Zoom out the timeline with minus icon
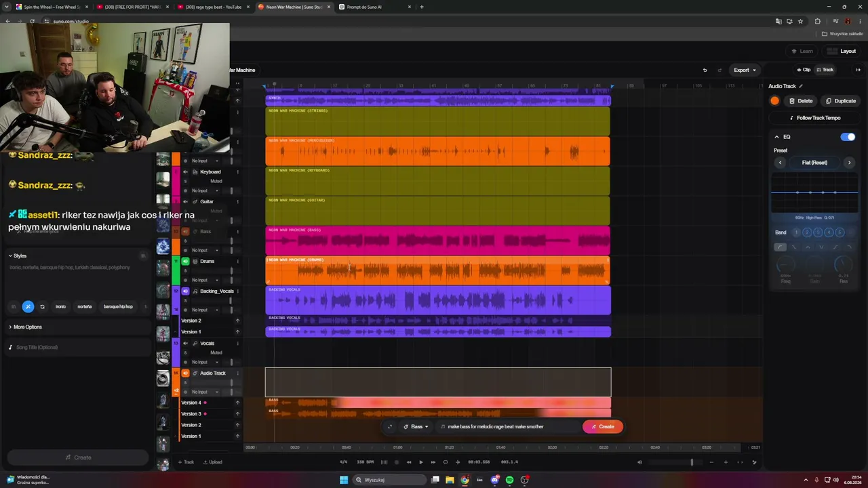 click(x=711, y=462)
